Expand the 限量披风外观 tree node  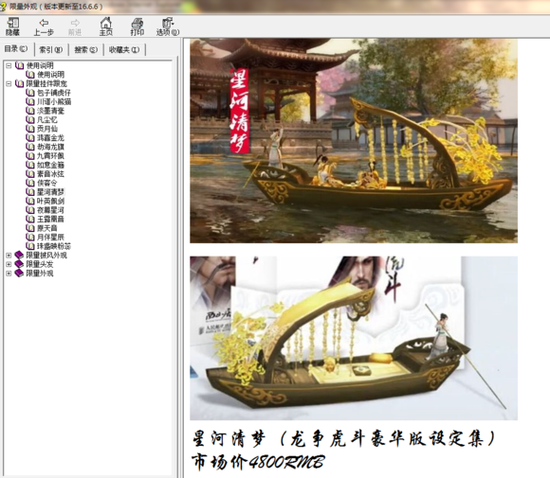point(9,255)
